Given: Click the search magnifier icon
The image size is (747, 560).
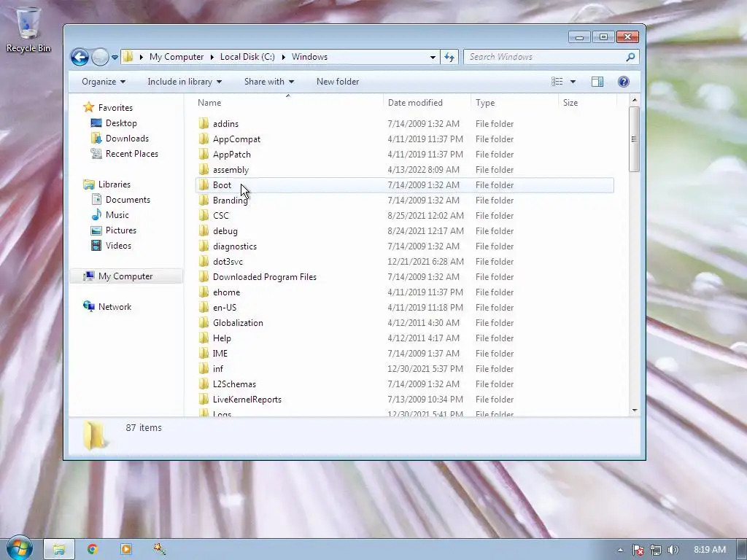Looking at the screenshot, I should [630, 57].
